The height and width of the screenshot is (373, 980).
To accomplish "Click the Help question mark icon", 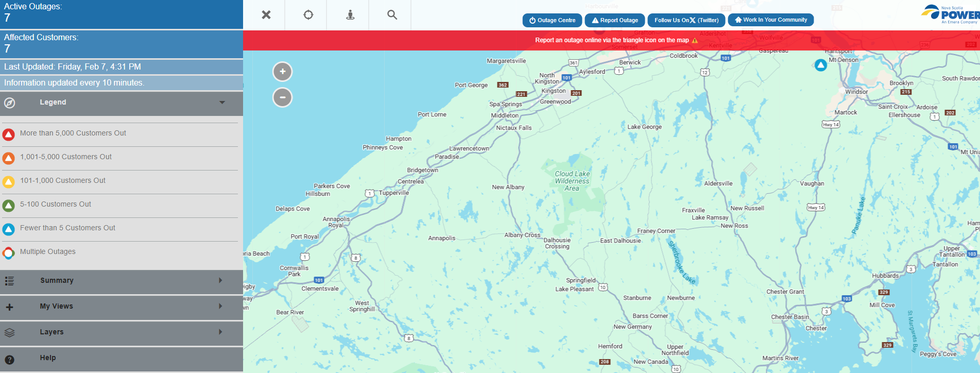I will pos(9,360).
